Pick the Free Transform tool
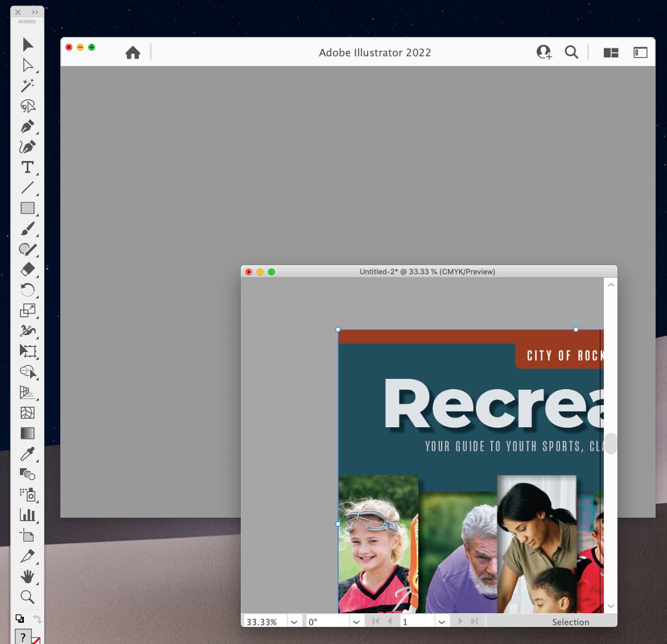Image resolution: width=667 pixels, height=644 pixels. coord(28,351)
